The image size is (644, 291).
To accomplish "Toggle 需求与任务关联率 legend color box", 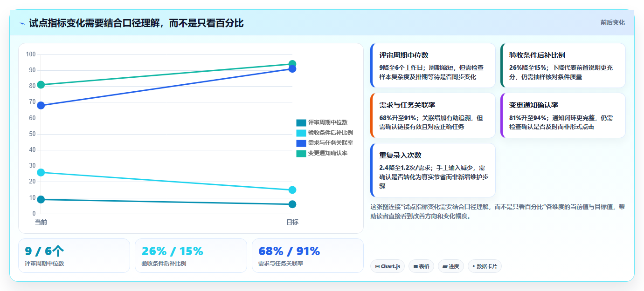I will click(301, 143).
